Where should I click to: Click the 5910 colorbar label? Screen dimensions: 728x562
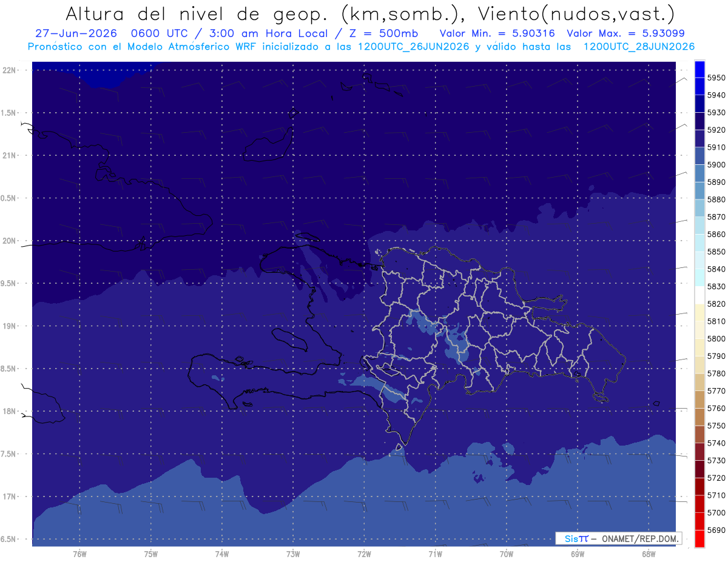point(716,147)
